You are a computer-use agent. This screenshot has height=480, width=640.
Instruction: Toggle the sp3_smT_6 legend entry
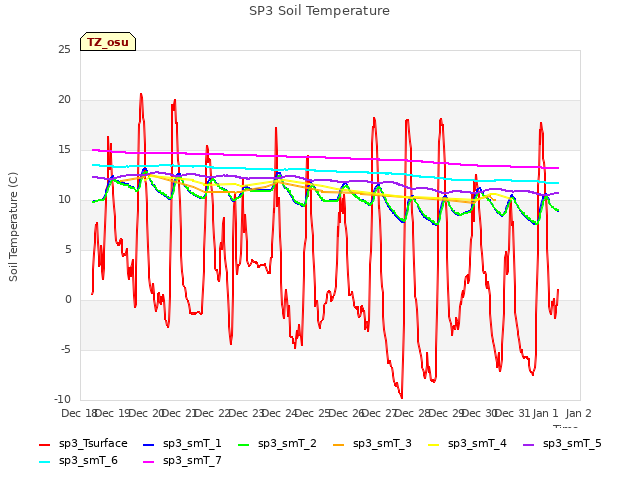pyautogui.click(x=78, y=460)
